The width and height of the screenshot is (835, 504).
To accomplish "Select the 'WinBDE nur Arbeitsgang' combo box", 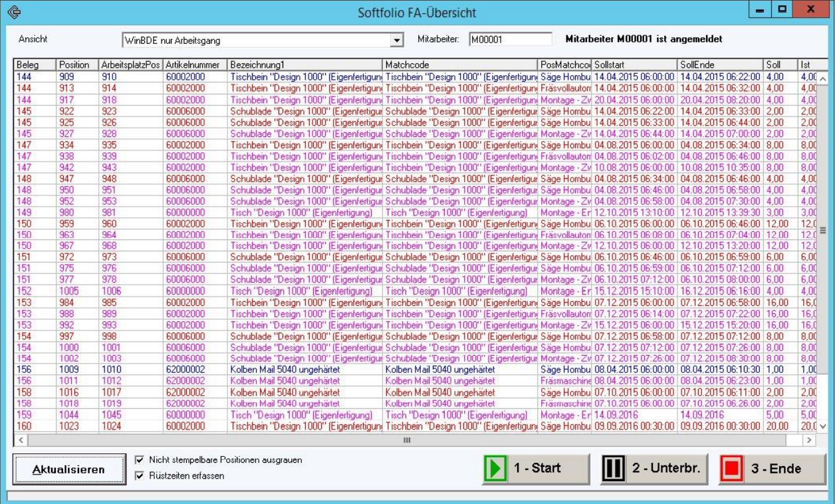I will pos(256,41).
